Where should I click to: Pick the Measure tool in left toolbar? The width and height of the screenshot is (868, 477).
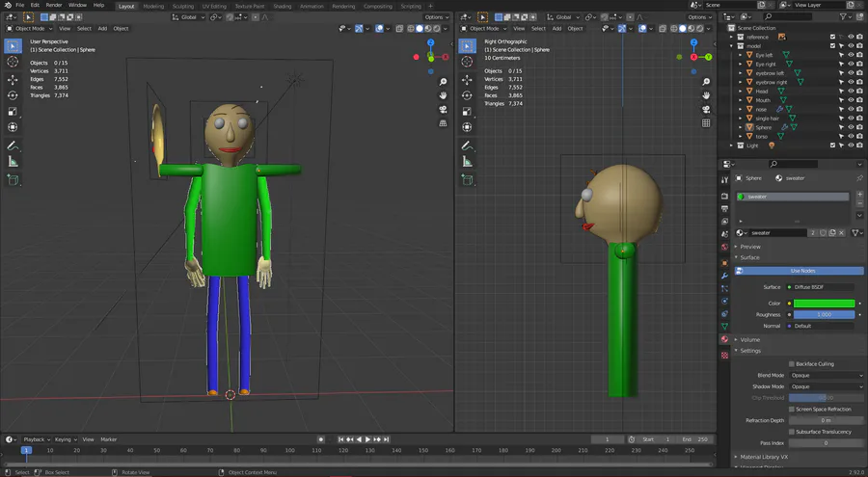(13, 161)
